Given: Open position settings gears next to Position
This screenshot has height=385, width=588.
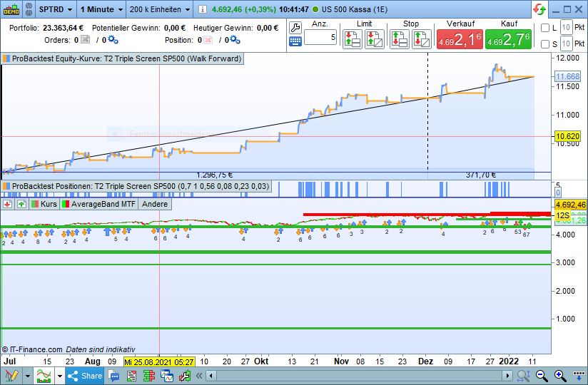Looking at the screenshot, I should 235,40.
